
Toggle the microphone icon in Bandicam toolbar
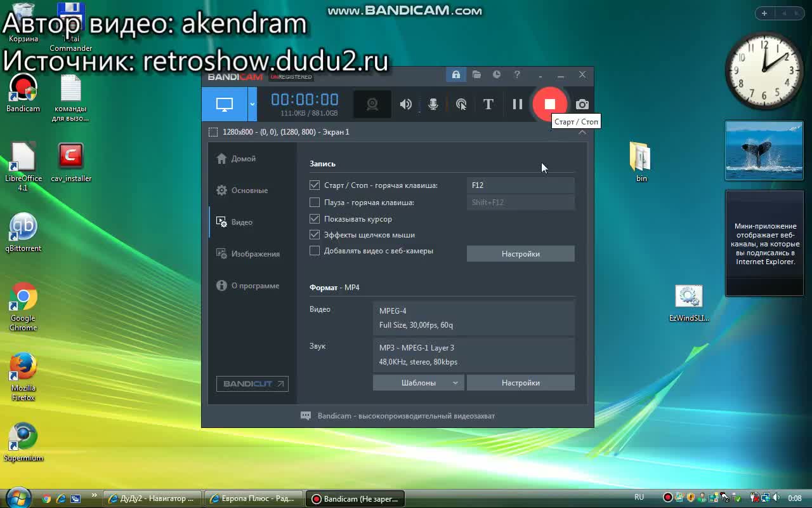coord(433,104)
